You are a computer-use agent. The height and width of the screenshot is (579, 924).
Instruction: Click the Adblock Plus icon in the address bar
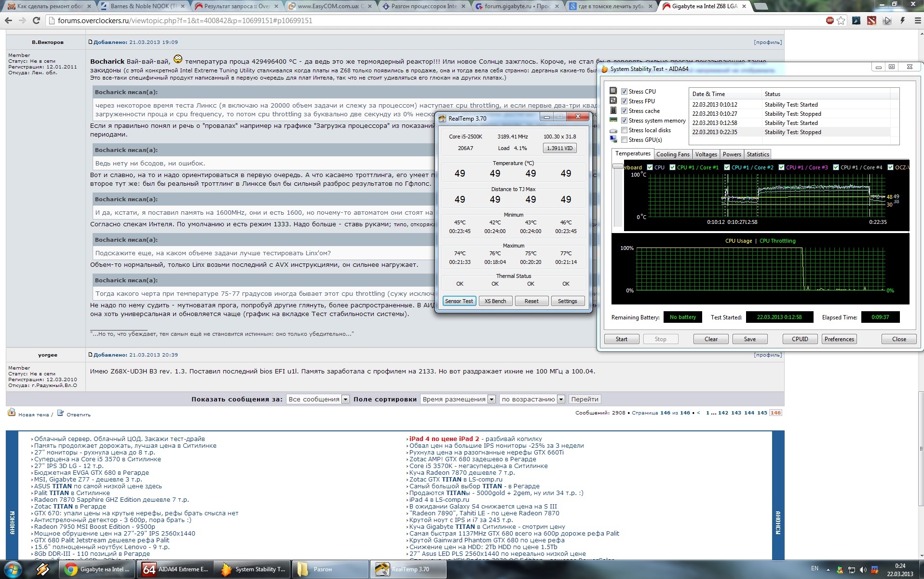coord(830,21)
